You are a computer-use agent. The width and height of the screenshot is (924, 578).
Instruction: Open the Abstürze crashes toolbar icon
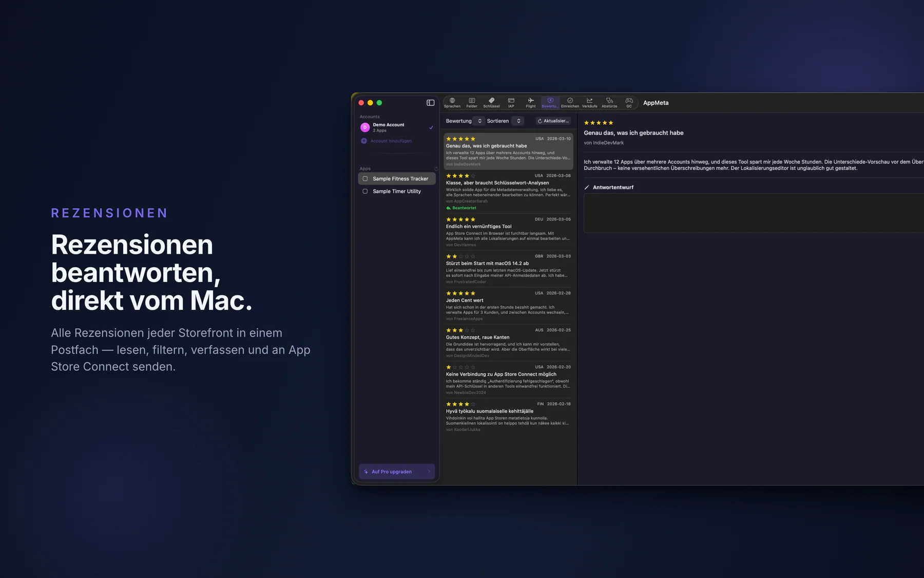(609, 103)
